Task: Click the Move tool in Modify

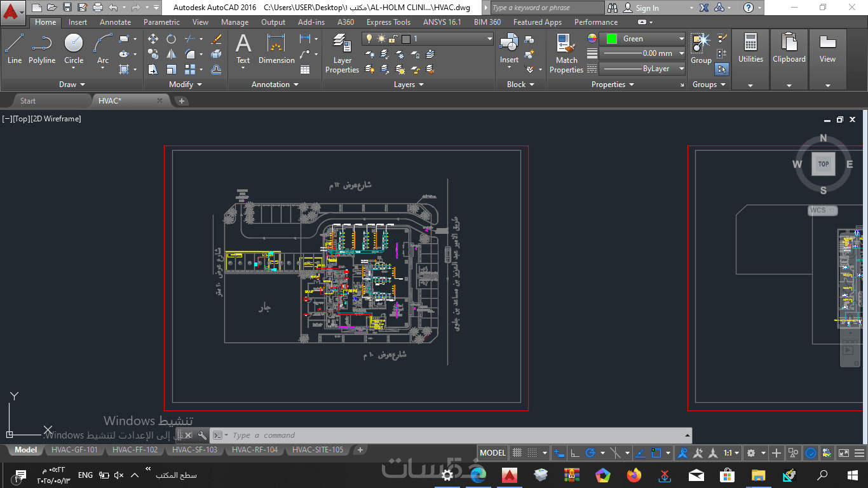Action: click(153, 39)
